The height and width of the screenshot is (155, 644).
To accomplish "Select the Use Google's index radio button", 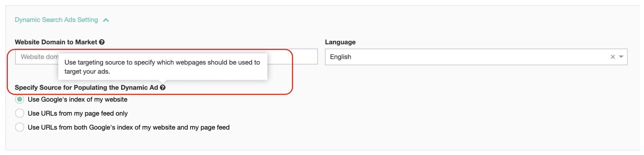I will pos(20,99).
